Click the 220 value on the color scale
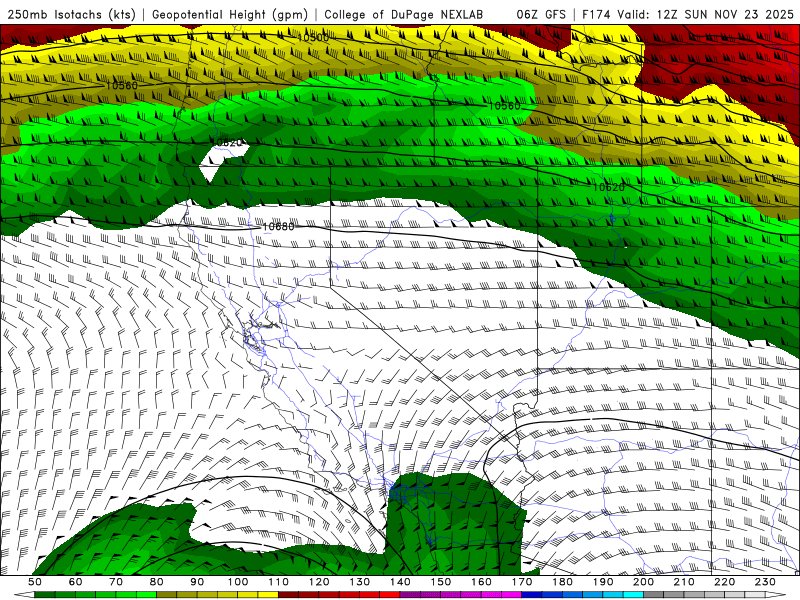Viewport: 800px width, 600px height. [x=725, y=582]
